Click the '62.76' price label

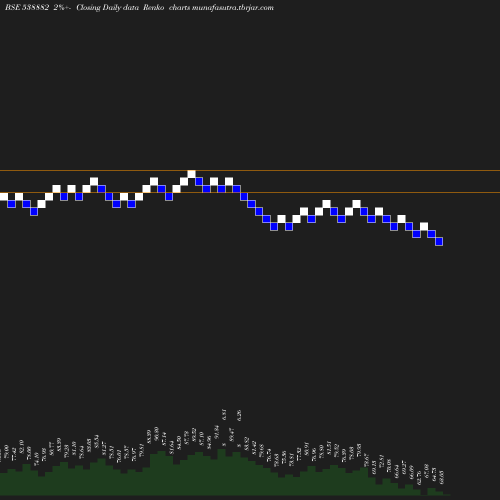(x=419, y=478)
